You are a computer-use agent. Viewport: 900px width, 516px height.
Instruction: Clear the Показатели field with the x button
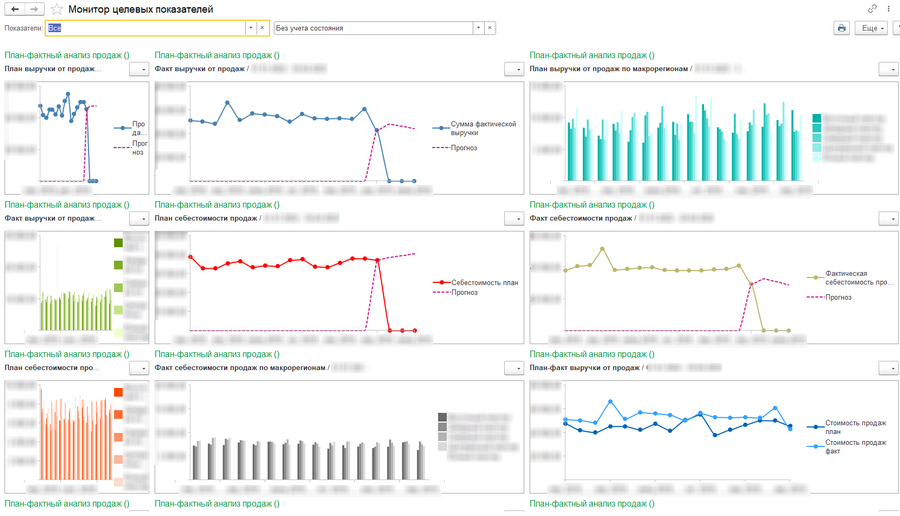pyautogui.click(x=262, y=28)
